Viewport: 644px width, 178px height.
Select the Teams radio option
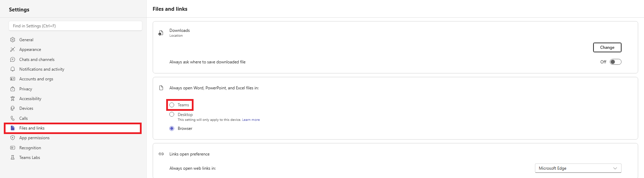point(172,105)
